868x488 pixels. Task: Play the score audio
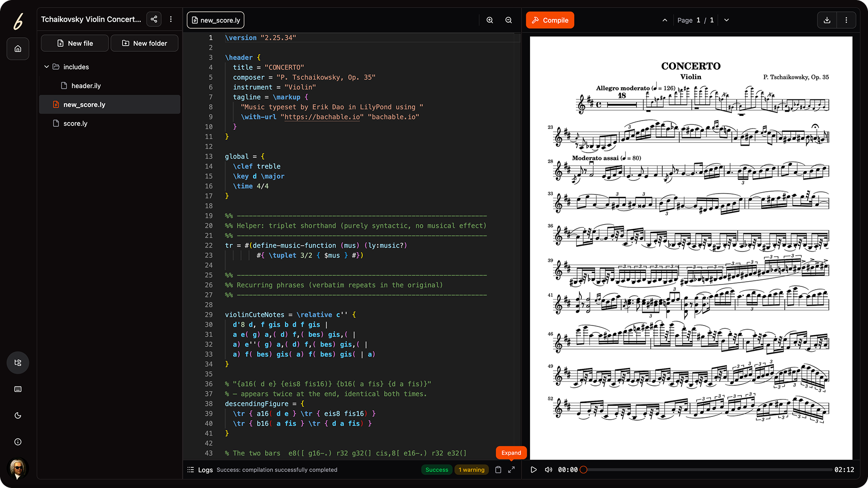(533, 470)
